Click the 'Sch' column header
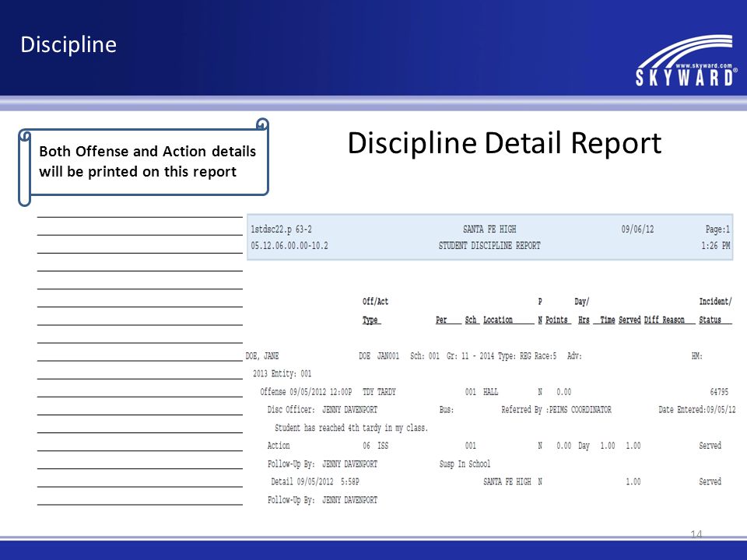The width and height of the screenshot is (747, 560). [x=471, y=320]
